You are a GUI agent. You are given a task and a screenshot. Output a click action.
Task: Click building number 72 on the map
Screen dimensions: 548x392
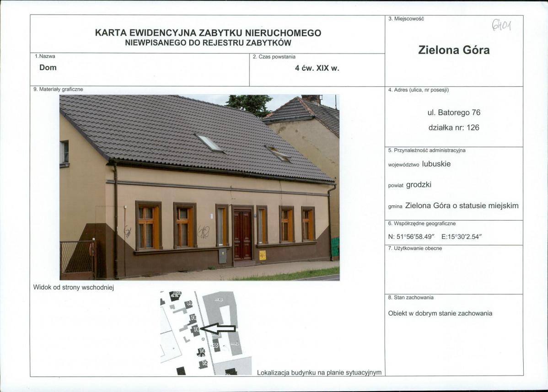(205, 363)
